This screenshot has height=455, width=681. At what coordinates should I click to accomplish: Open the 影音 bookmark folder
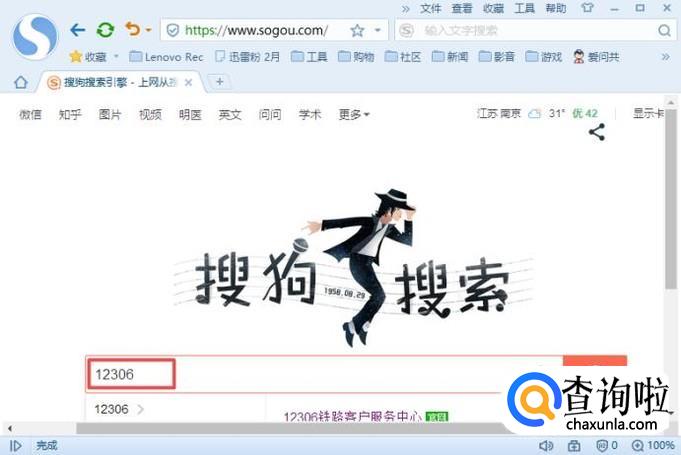pyautogui.click(x=497, y=57)
